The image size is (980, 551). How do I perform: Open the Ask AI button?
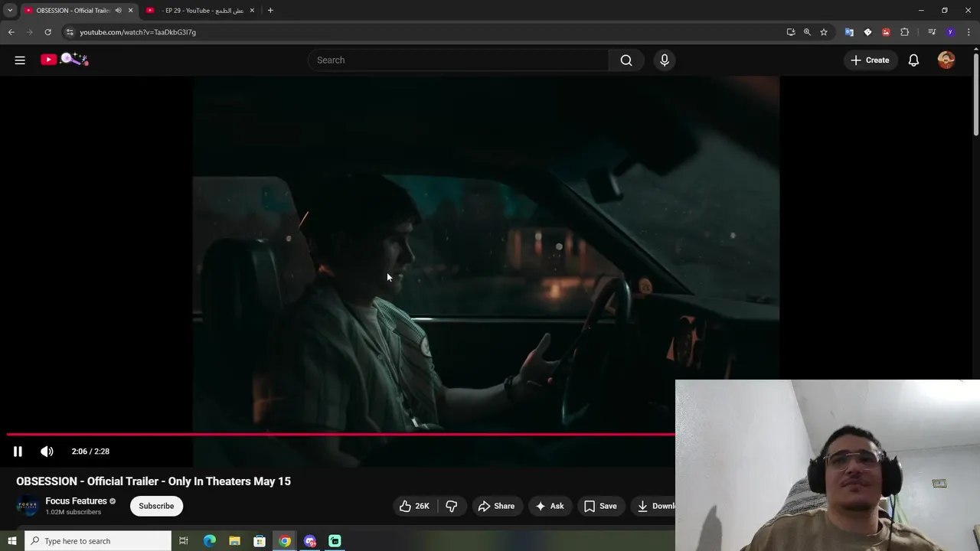click(550, 506)
